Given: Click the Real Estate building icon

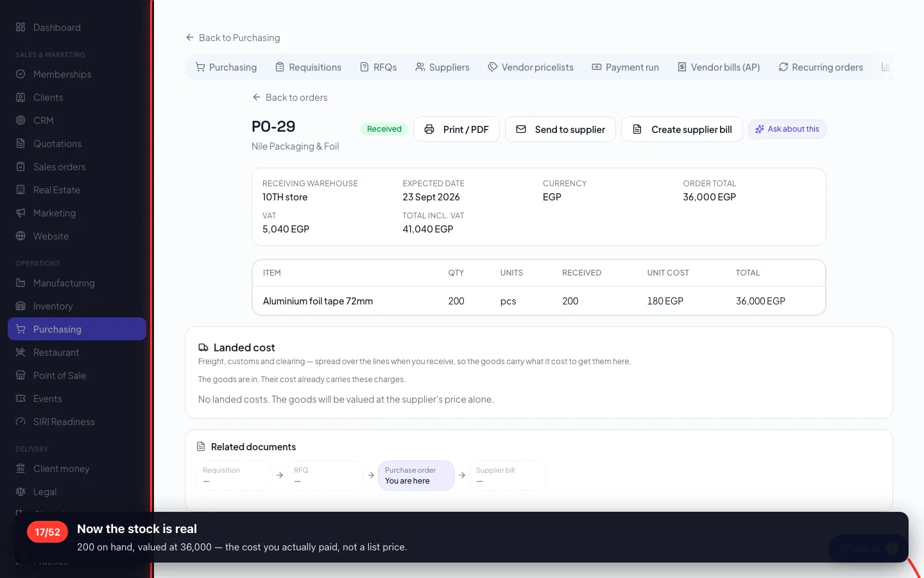Looking at the screenshot, I should (21, 189).
